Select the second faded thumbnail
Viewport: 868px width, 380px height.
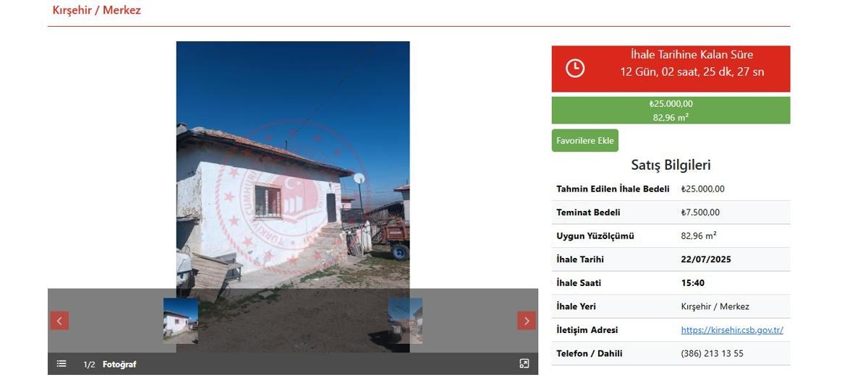[405, 321]
